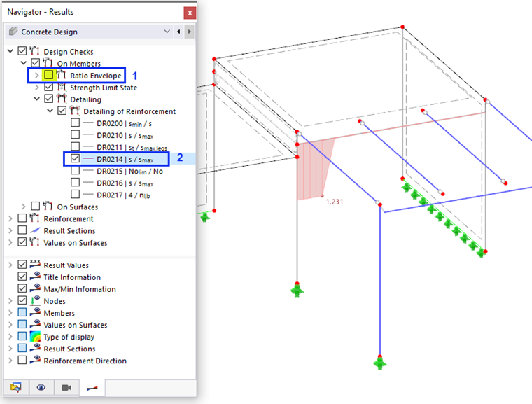Click the Nodes arrow icon
This screenshot has height=404, width=532.
[x=35, y=300]
